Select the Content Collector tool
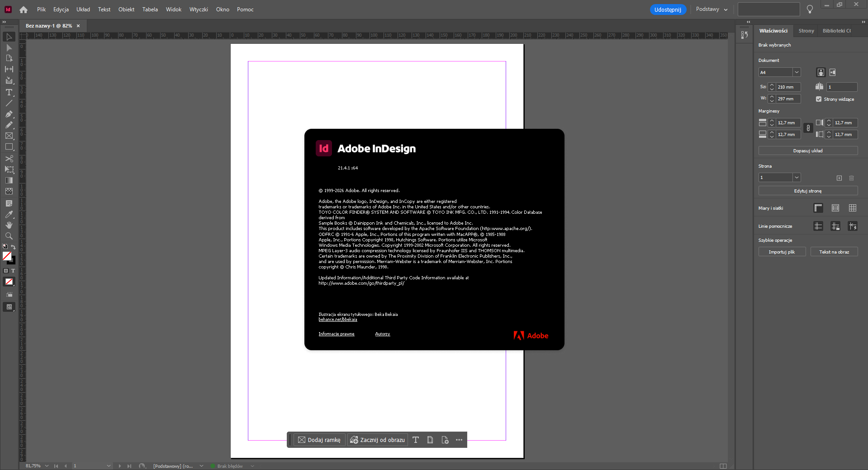 click(x=9, y=80)
